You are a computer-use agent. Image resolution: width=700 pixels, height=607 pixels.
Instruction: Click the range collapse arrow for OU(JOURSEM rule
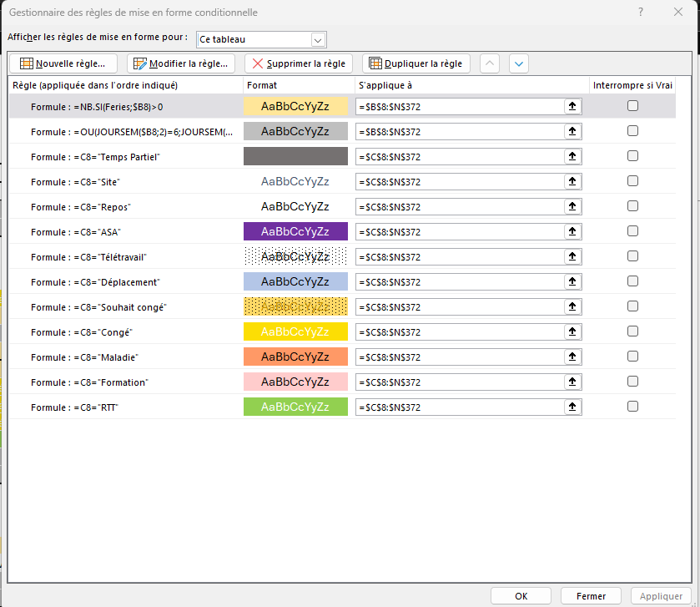click(572, 131)
